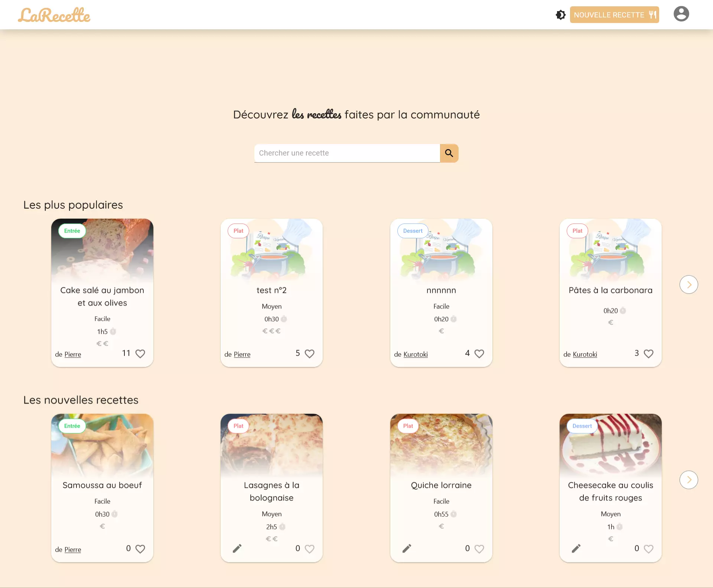
Task: Select the Entrée badge on Samoussa card
Action: coord(72,426)
